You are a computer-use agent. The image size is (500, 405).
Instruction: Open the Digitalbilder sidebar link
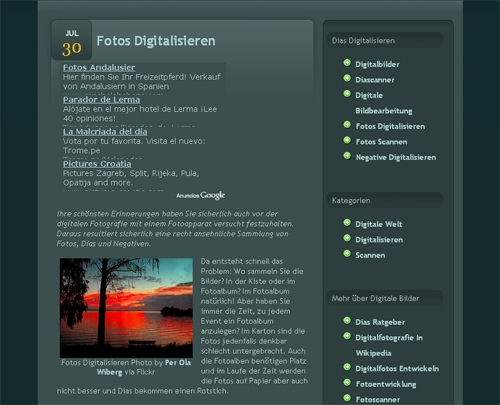coord(377,64)
